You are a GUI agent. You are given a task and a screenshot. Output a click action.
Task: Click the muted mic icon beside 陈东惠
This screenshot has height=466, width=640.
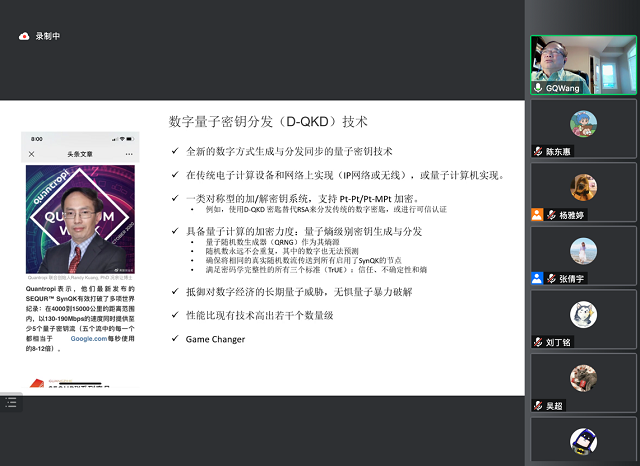point(538,151)
